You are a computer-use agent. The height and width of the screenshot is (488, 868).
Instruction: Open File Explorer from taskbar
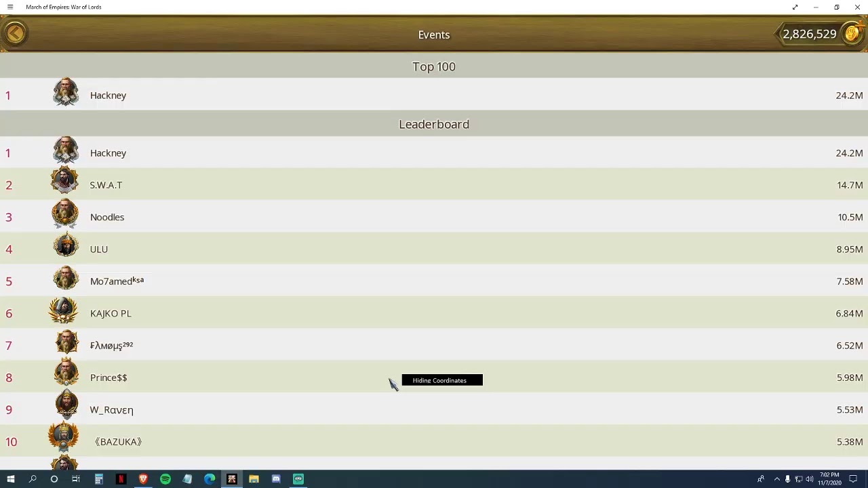pos(254,479)
